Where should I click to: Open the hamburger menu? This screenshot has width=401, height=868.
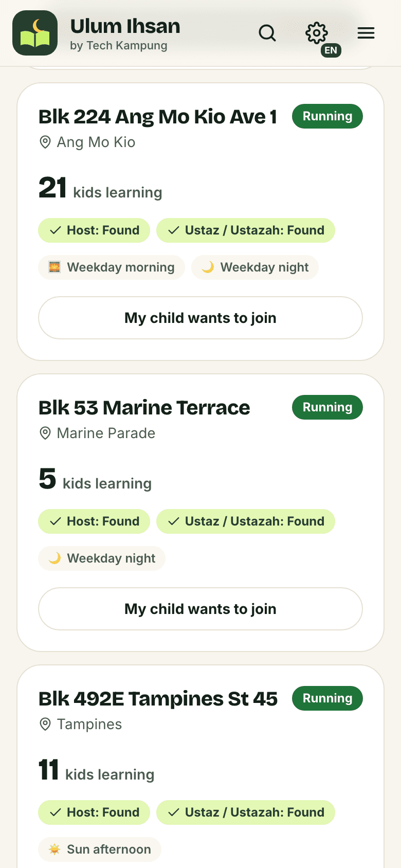pyautogui.click(x=366, y=33)
